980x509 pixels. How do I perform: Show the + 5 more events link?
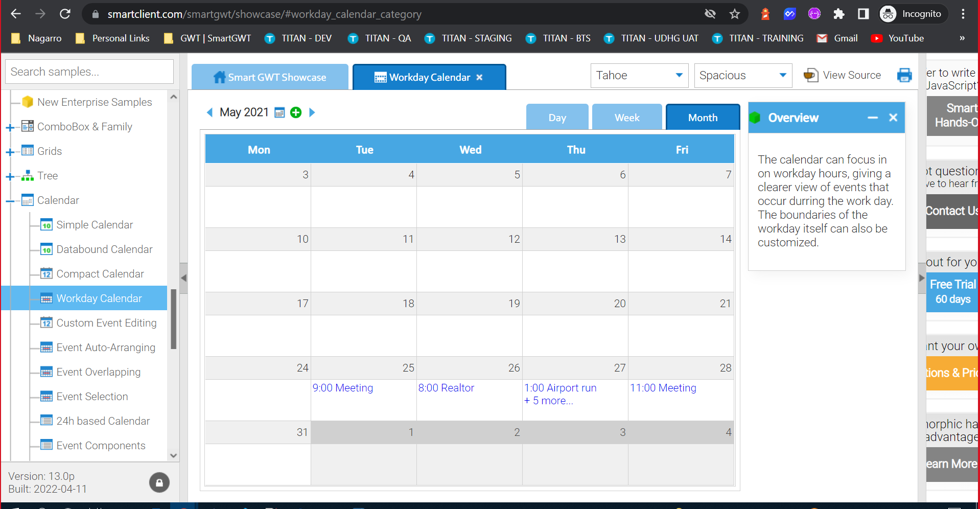point(549,401)
